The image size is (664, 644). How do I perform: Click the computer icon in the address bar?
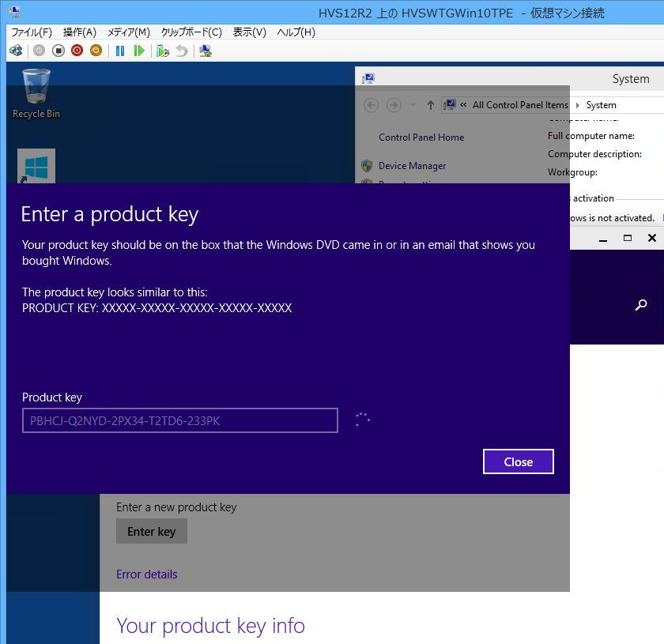(x=450, y=104)
